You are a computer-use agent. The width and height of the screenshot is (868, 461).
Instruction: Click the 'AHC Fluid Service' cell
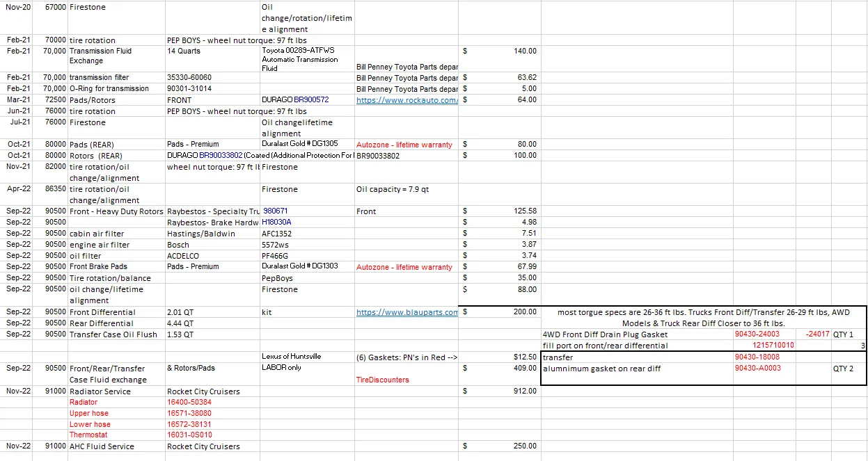(116, 446)
